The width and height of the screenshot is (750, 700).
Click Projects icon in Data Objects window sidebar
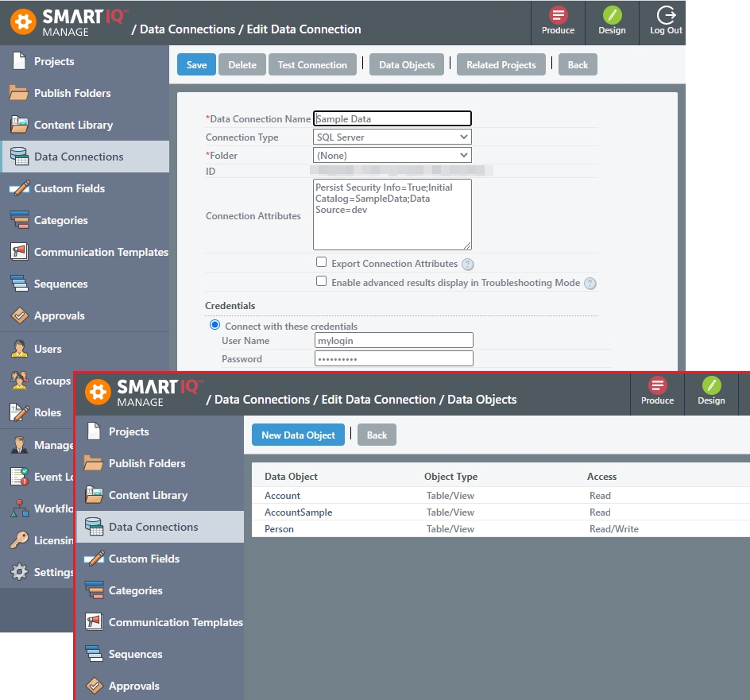94,431
